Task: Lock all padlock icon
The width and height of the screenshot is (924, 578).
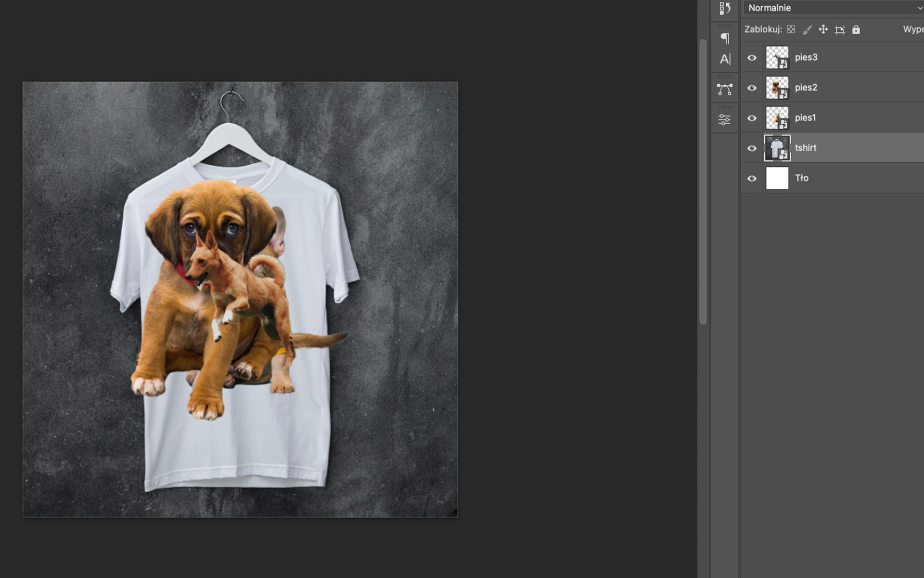Action: tap(856, 29)
